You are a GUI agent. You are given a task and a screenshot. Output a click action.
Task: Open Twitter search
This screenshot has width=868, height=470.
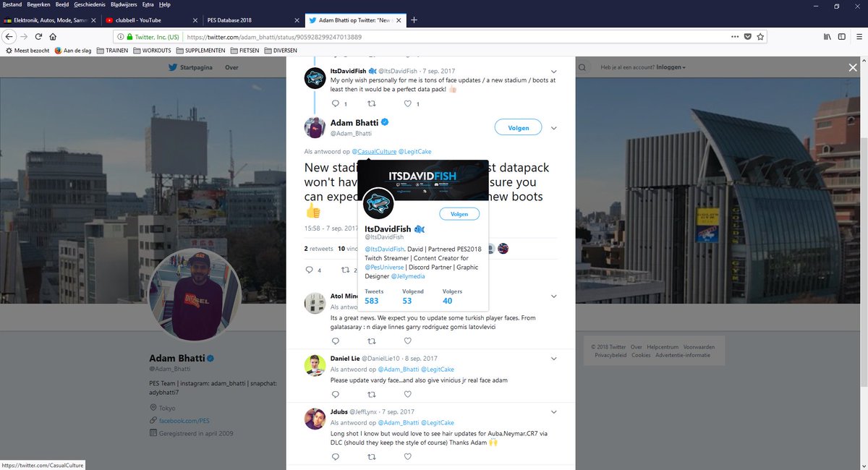582,67
